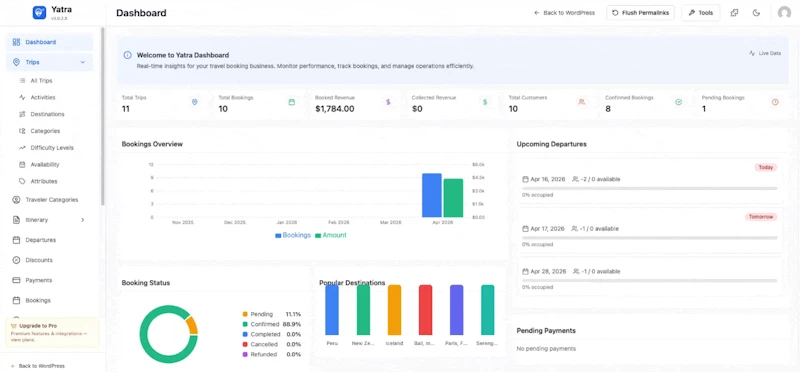
Task: Open the user avatar menu
Action: pos(784,13)
